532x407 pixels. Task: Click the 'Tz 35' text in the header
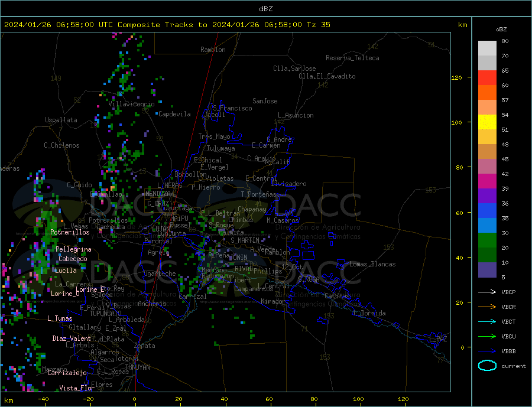pos(318,25)
